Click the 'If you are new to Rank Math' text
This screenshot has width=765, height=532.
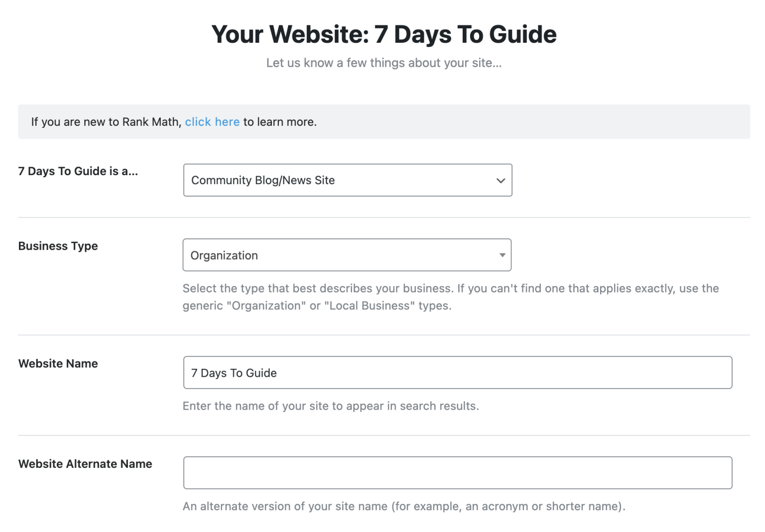pyautogui.click(x=106, y=122)
